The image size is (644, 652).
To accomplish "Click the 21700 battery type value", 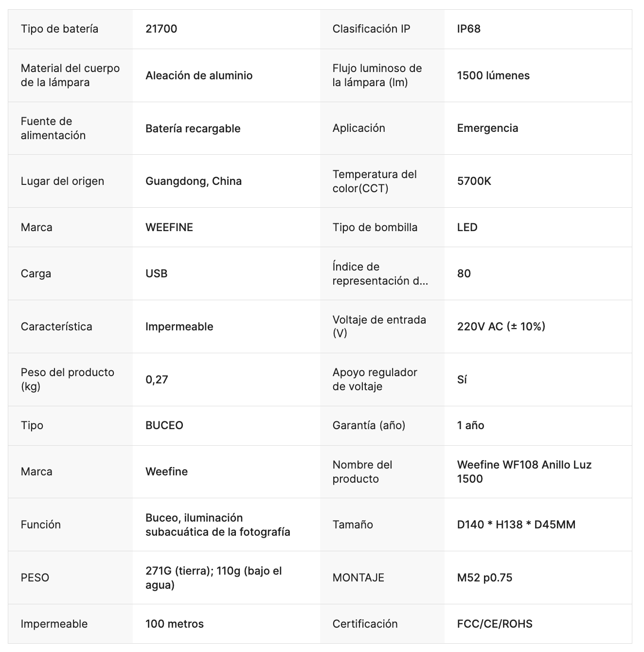I will click(x=161, y=29).
